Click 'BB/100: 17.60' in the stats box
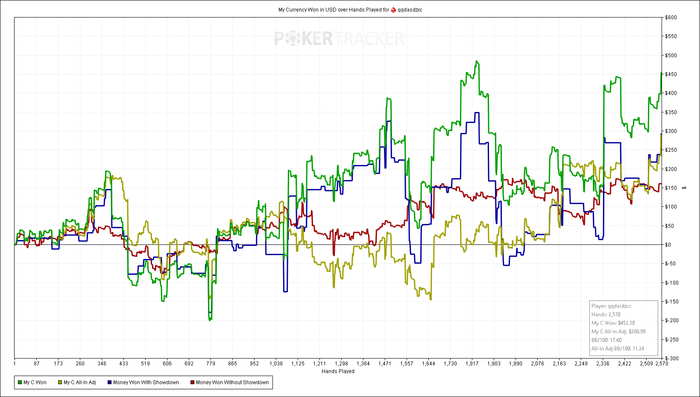The image size is (700, 397). (607, 340)
